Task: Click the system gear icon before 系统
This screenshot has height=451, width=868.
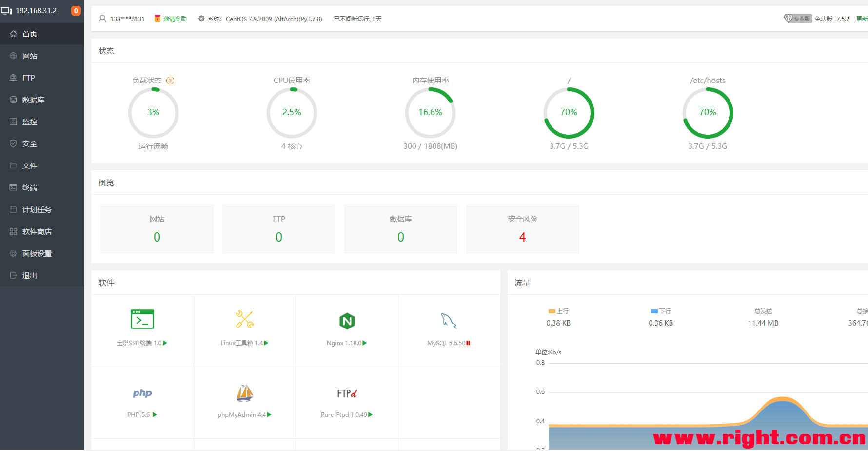Action: [x=201, y=19]
